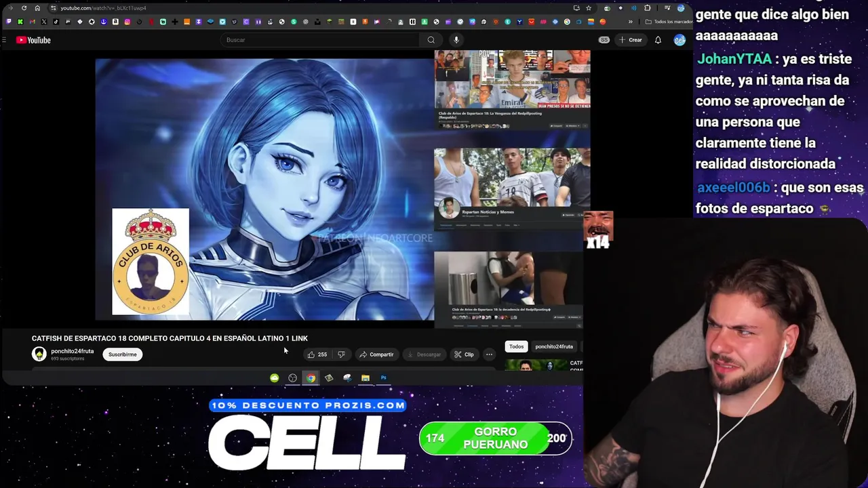Open the first suggested video thumbnail below chips

[536, 365]
